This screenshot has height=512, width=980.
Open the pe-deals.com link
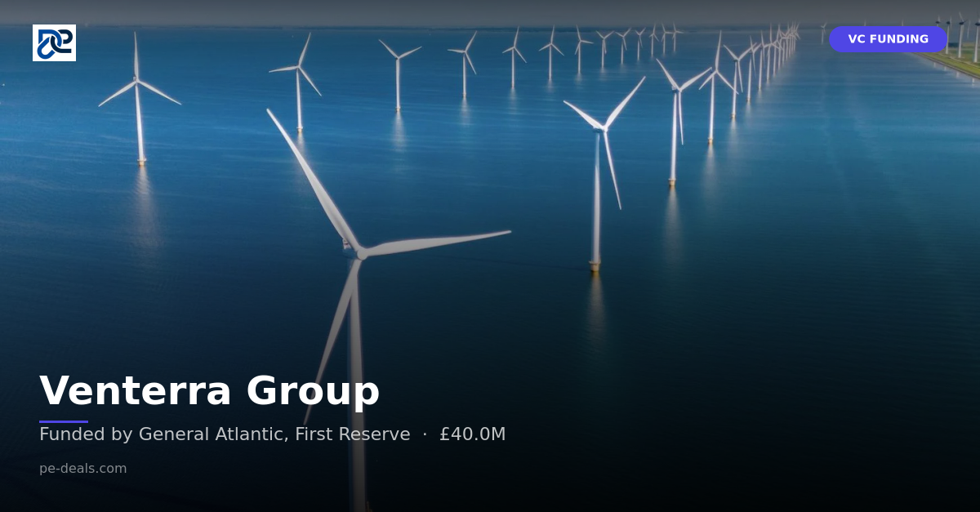pyautogui.click(x=83, y=469)
